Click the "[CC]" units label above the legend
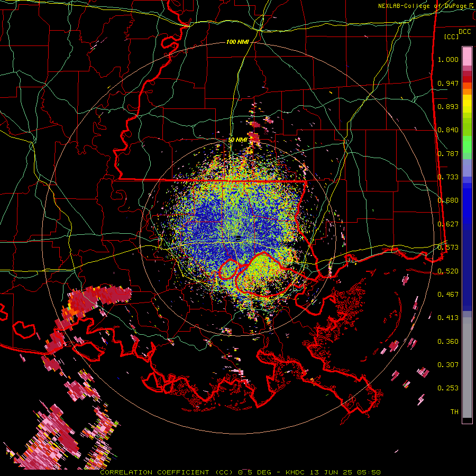Image resolution: width=476 pixels, height=476 pixels. coord(451,36)
